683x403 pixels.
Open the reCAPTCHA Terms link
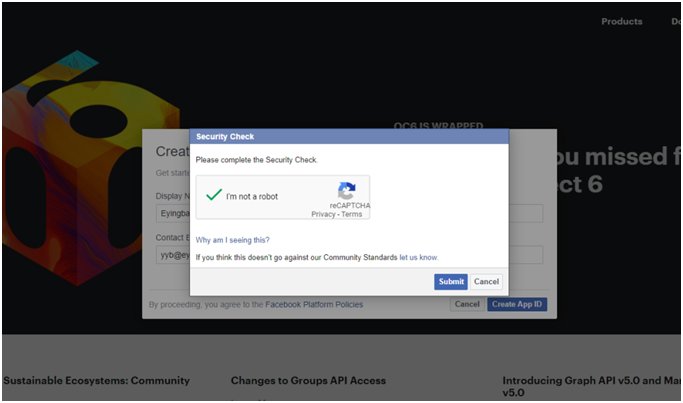[x=352, y=214]
